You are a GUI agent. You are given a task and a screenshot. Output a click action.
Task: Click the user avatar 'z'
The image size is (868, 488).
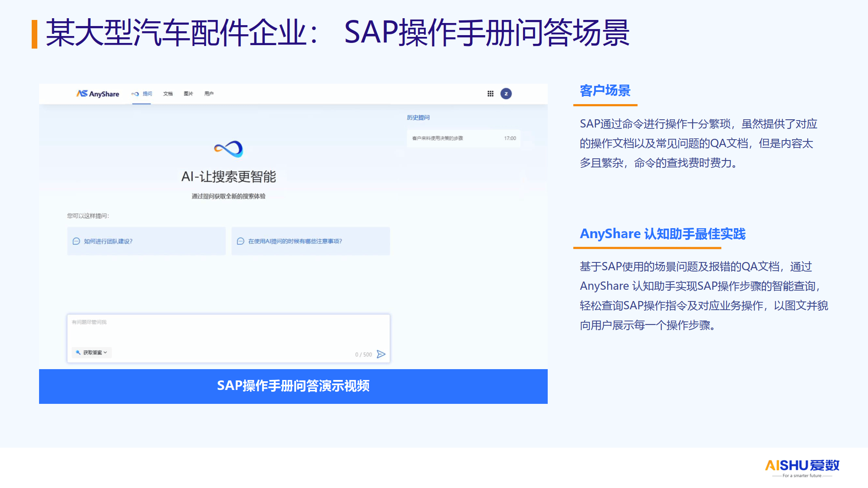(x=506, y=94)
